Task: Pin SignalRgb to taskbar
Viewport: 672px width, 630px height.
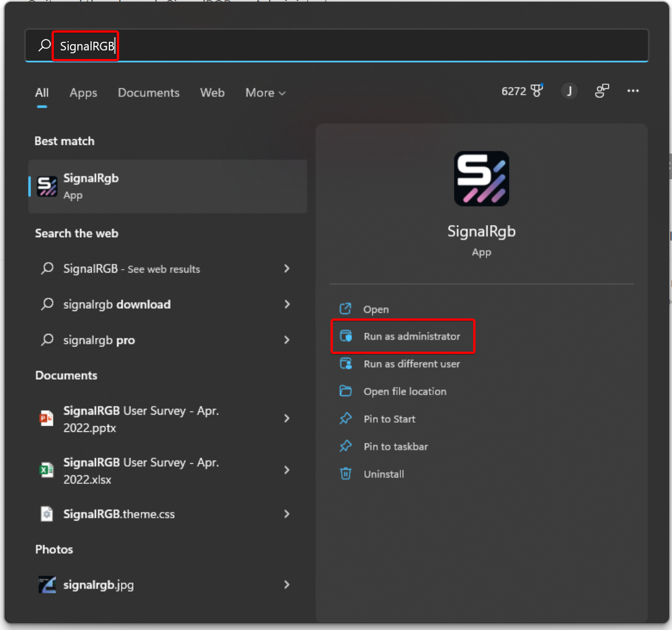Action: coord(395,447)
